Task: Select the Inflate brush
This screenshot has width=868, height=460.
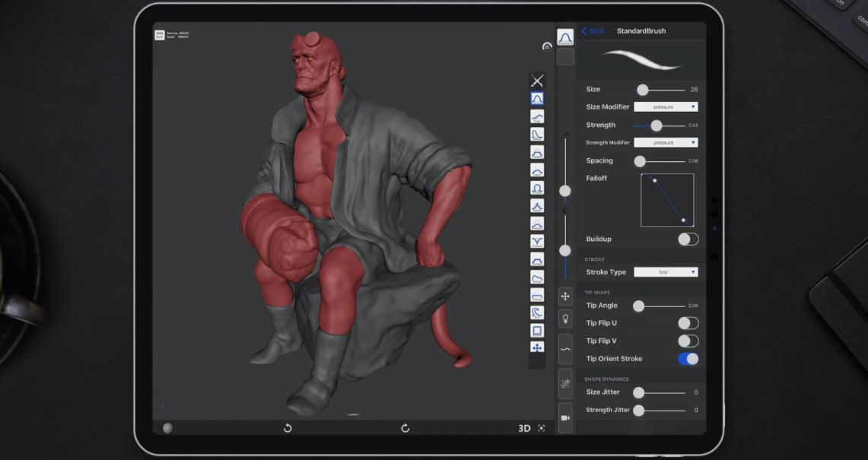Action: tap(537, 188)
